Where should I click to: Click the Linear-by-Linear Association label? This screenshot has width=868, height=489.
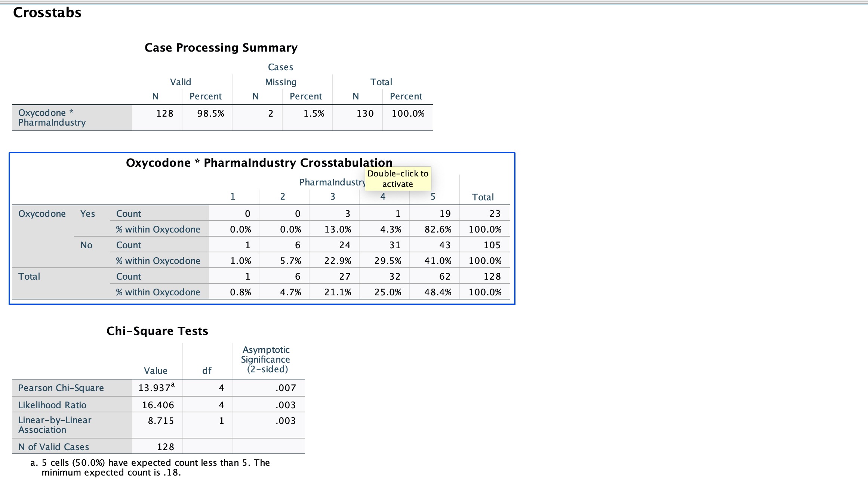55,425
